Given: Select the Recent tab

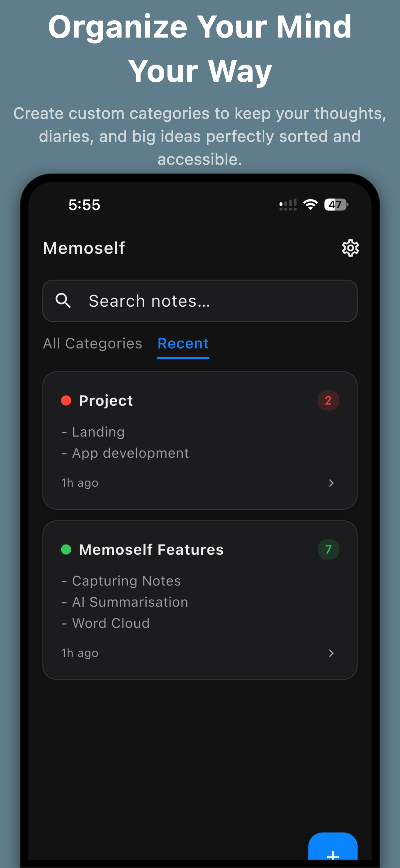Looking at the screenshot, I should tap(183, 343).
